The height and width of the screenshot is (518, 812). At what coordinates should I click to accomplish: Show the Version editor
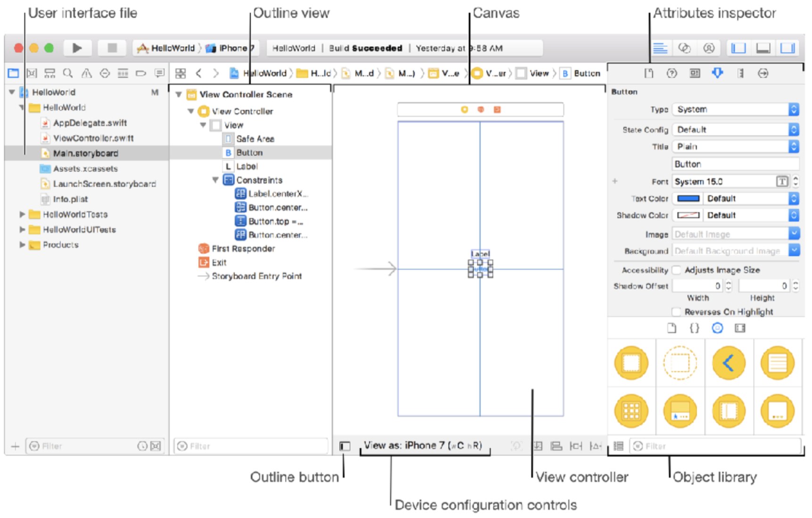tap(709, 48)
